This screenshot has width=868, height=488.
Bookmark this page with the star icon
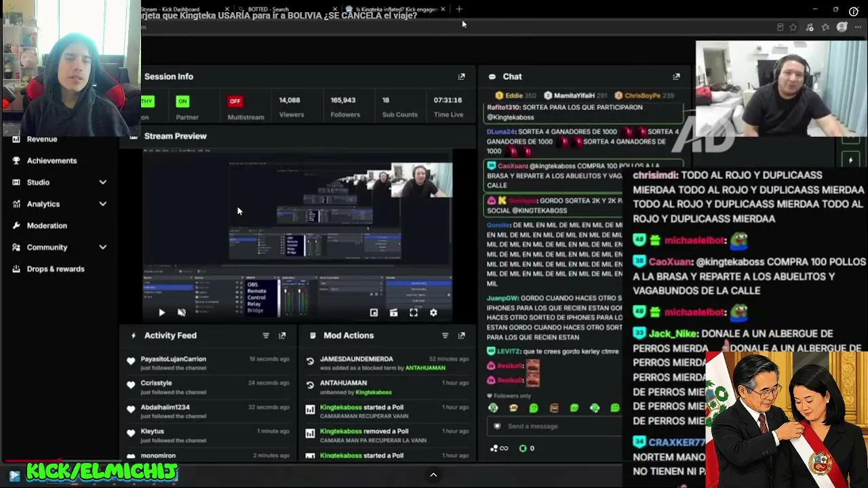click(x=793, y=27)
